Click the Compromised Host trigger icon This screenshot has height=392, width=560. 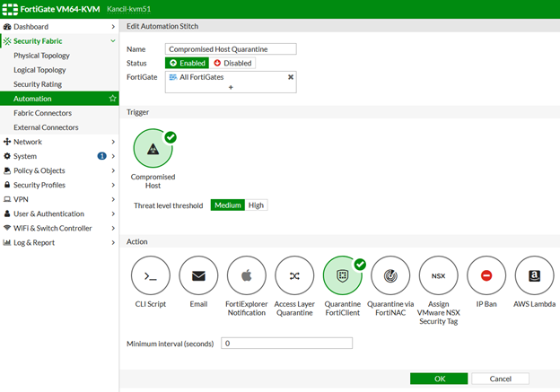click(x=153, y=149)
